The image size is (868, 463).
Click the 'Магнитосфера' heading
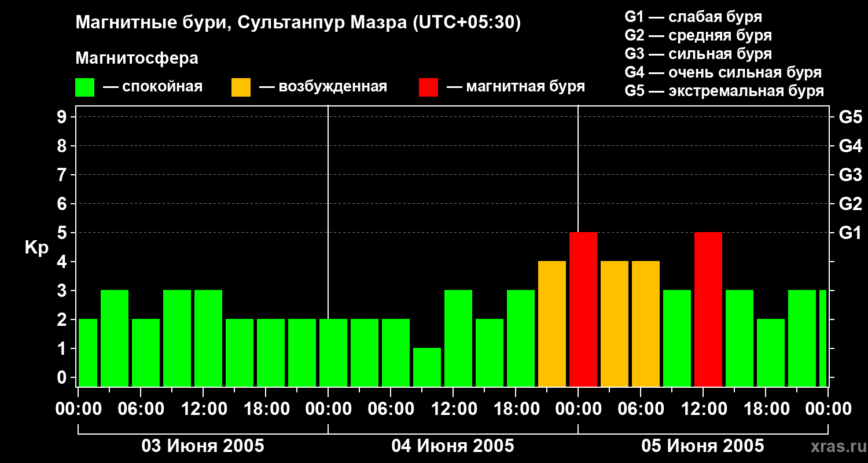(137, 58)
